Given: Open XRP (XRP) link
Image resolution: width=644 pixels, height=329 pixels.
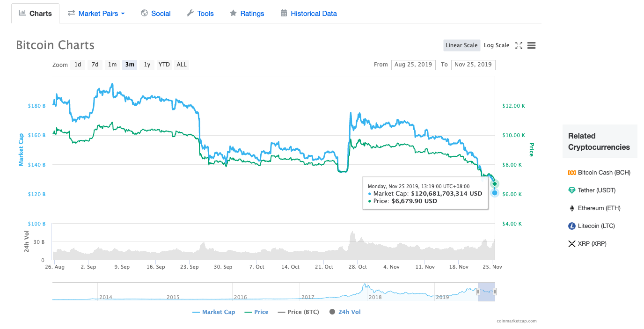Looking at the screenshot, I should [592, 244].
